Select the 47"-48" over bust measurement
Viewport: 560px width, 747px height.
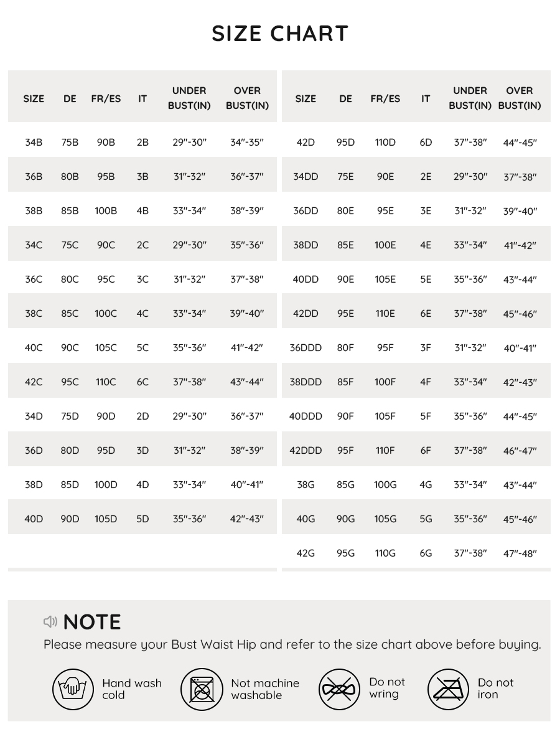tap(520, 553)
